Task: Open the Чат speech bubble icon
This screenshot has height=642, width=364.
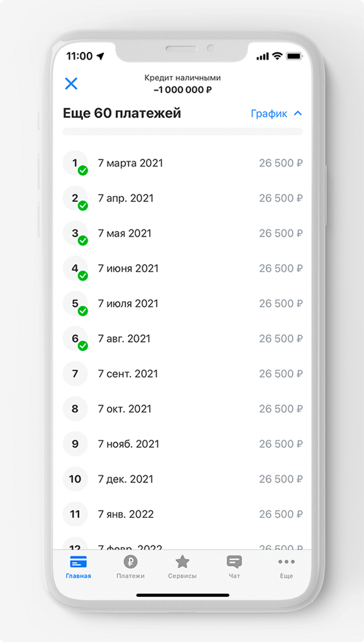Action: coord(234,562)
